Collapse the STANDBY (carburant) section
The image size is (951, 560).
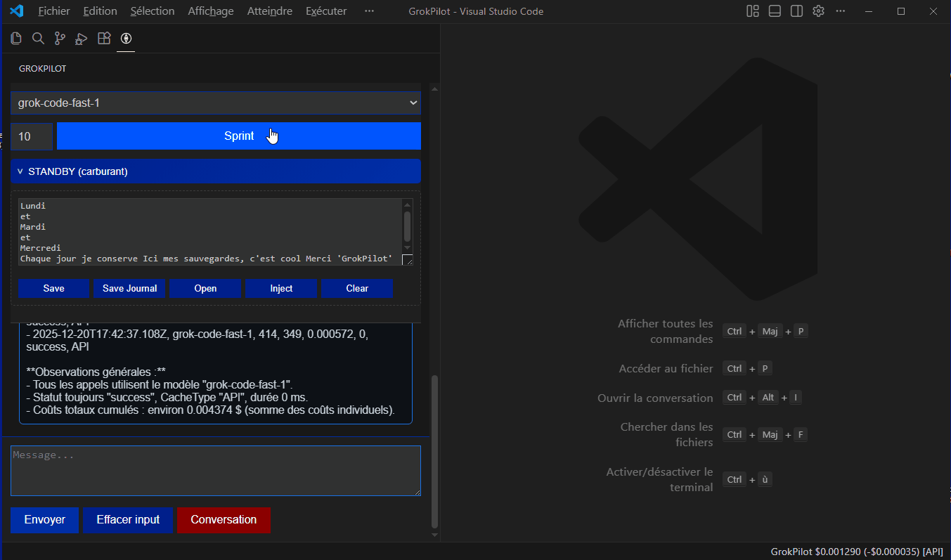point(216,171)
